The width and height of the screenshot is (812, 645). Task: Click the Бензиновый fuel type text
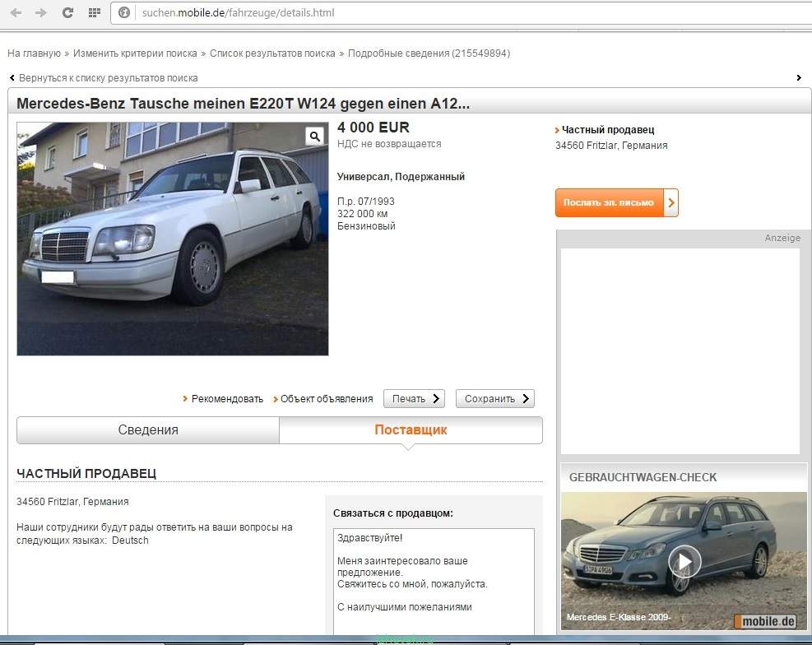point(366,226)
